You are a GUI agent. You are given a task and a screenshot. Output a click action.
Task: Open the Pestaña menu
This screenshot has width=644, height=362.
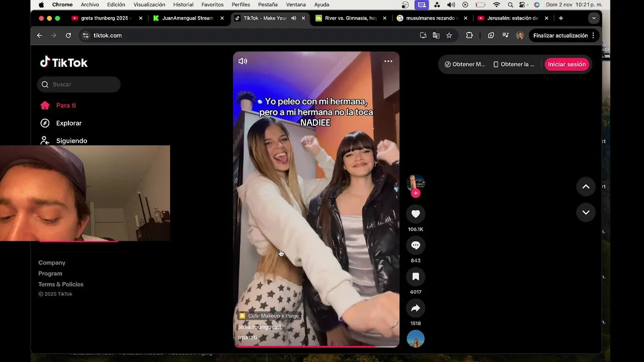pos(268,5)
